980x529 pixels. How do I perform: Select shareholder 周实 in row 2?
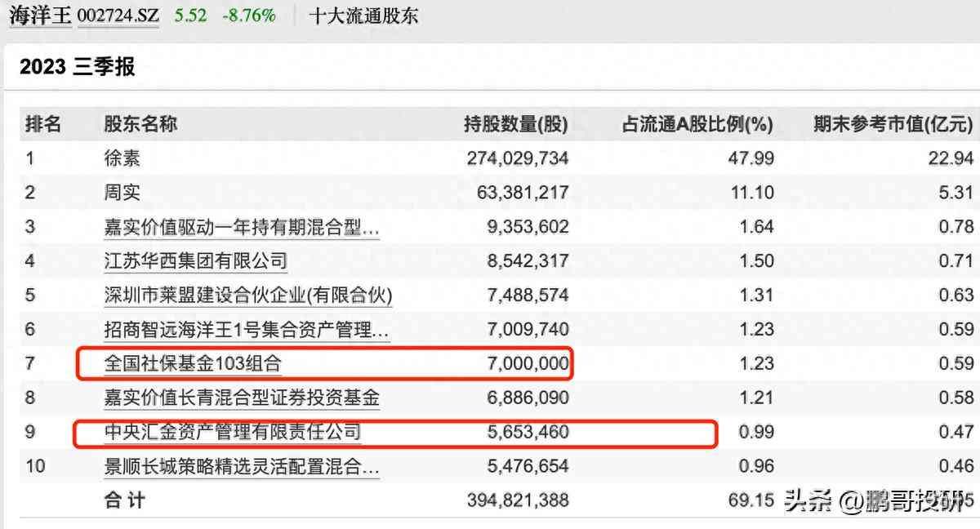point(122,193)
